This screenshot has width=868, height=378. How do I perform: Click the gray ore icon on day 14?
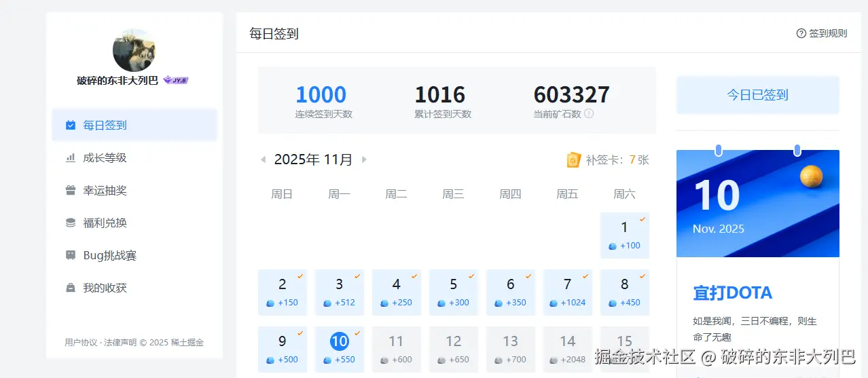tap(554, 360)
